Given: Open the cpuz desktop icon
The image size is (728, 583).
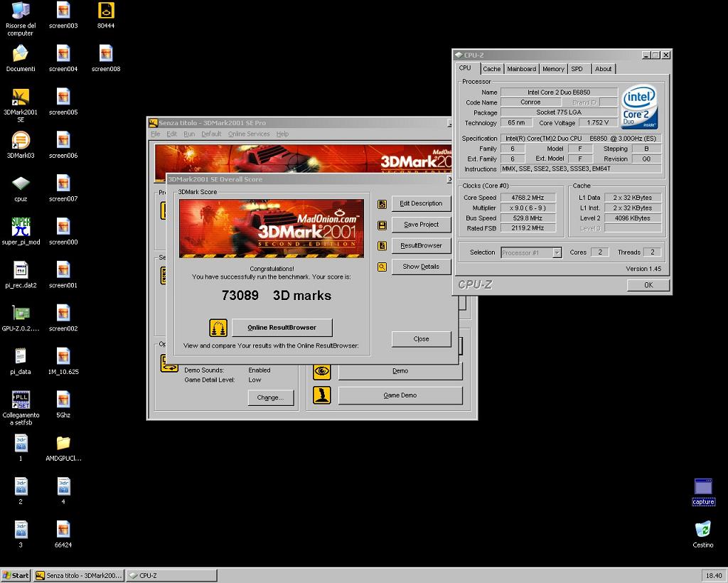Looking at the screenshot, I should (x=21, y=188).
